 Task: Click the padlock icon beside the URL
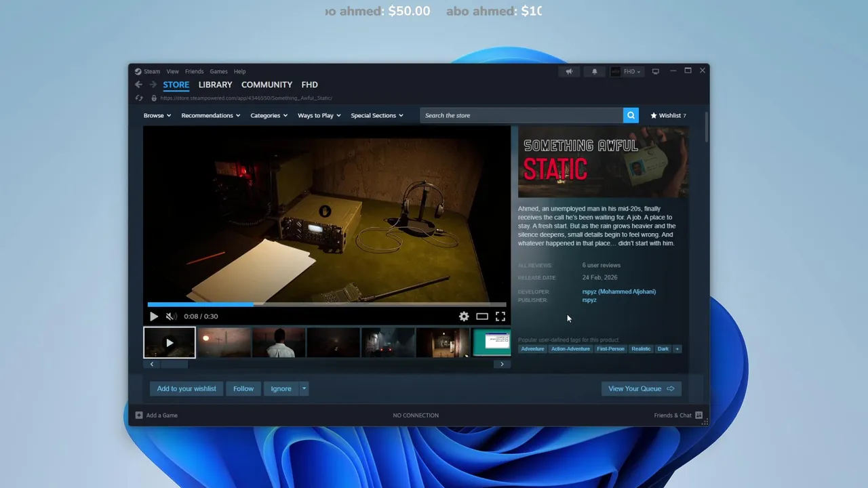tap(154, 98)
